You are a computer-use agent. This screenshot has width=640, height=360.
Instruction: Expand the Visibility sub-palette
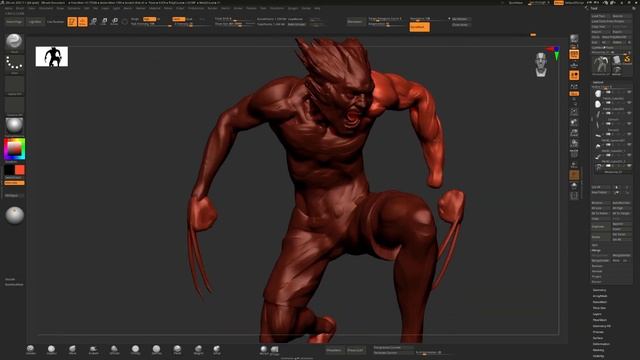pyautogui.click(x=598, y=356)
